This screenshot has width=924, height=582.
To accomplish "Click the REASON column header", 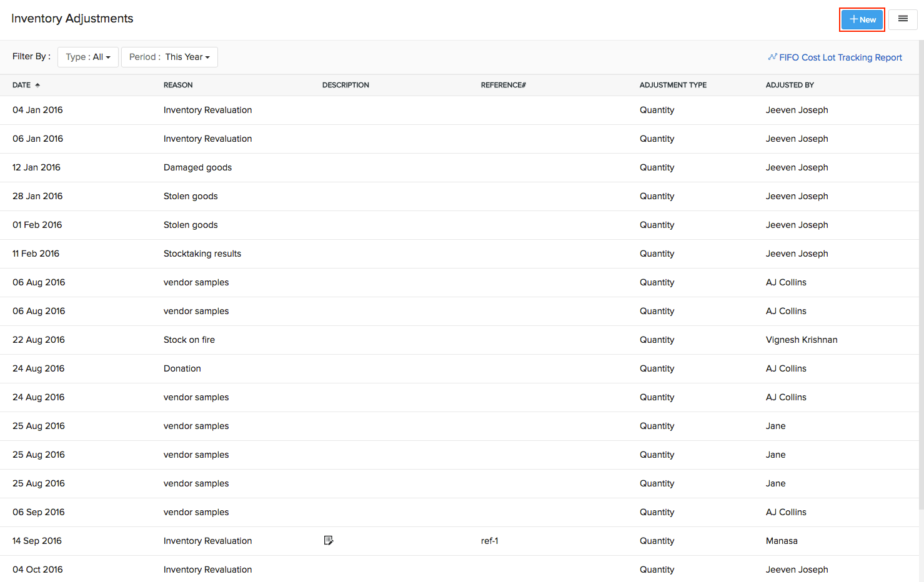I will (178, 85).
